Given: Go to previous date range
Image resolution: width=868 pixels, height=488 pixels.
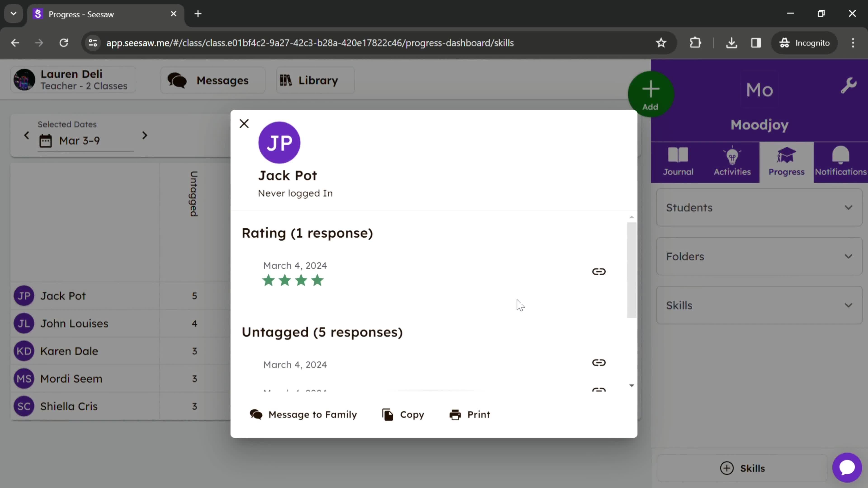Looking at the screenshot, I should pyautogui.click(x=27, y=135).
